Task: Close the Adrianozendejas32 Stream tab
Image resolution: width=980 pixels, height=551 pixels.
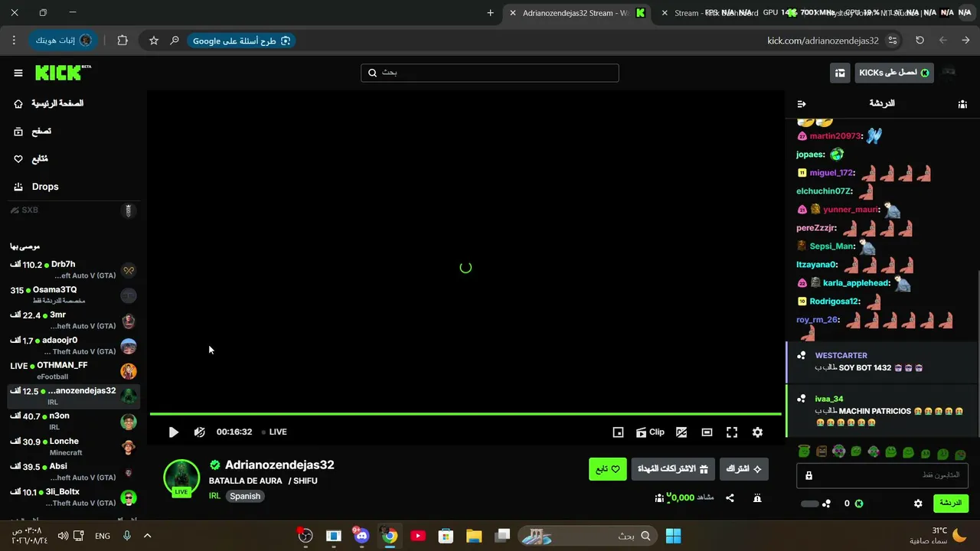Action: click(513, 13)
